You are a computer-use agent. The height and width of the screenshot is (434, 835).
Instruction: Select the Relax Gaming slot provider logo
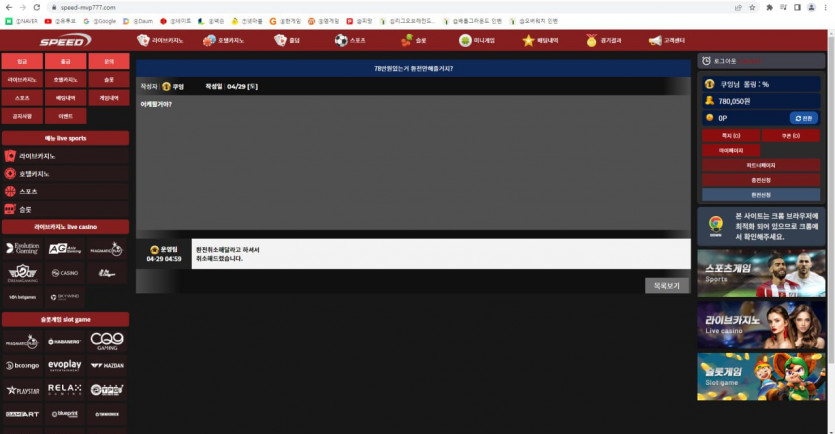(65, 390)
